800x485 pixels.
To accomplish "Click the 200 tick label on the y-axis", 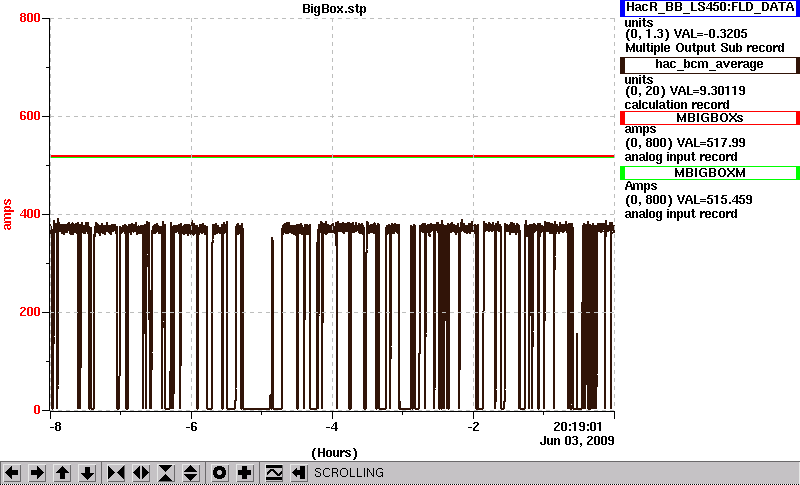I will pyautogui.click(x=30, y=312).
